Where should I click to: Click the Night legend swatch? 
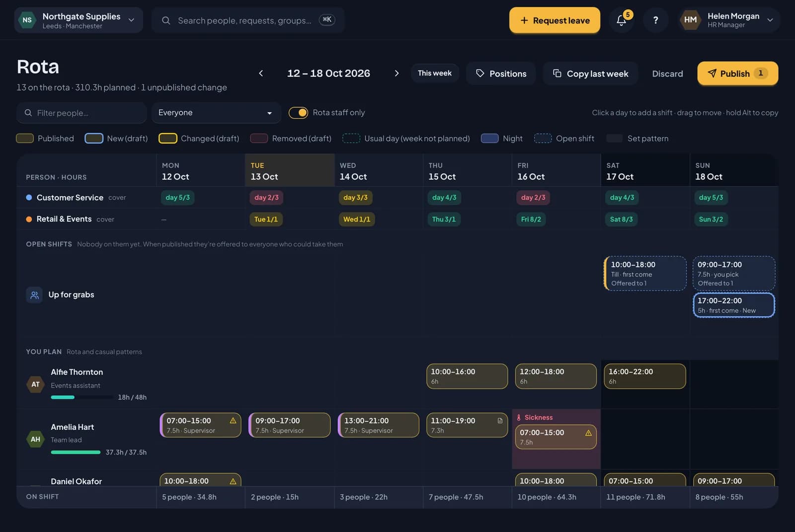click(x=489, y=139)
